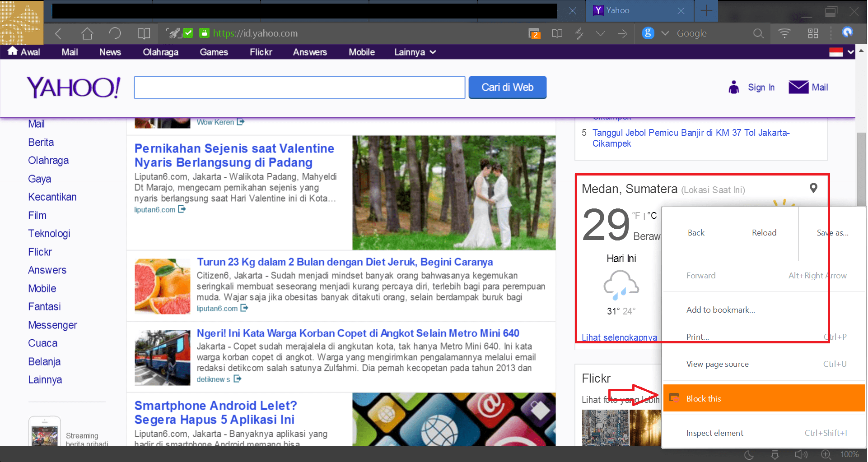Switch to night mode via moon icon
868x462 pixels.
pyautogui.click(x=749, y=455)
